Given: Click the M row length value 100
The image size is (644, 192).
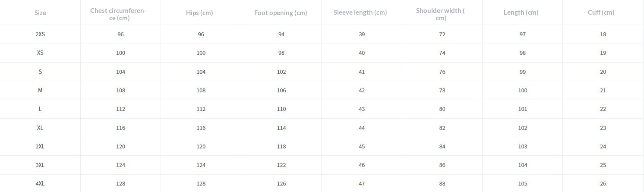Looking at the screenshot, I should click(523, 91).
